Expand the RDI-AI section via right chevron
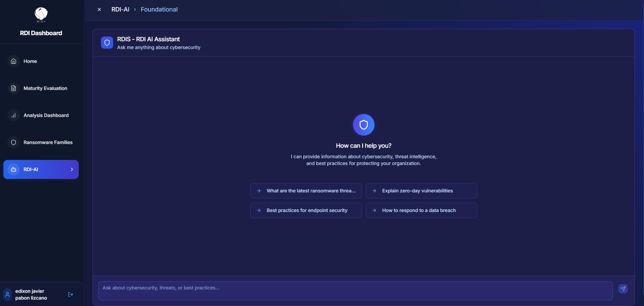The image size is (644, 306). point(72,169)
